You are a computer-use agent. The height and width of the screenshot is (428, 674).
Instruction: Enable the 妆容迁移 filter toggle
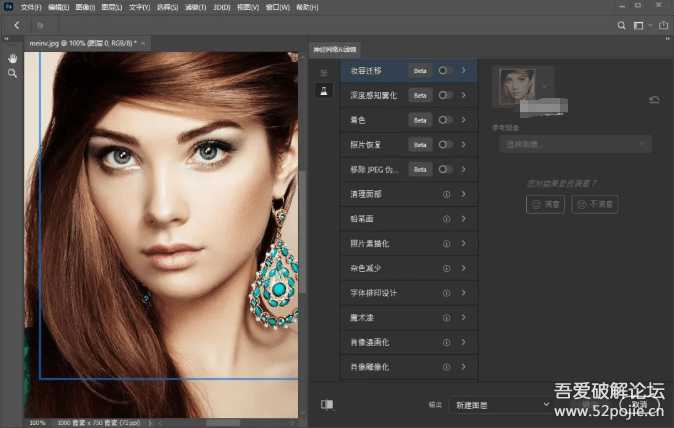click(444, 70)
